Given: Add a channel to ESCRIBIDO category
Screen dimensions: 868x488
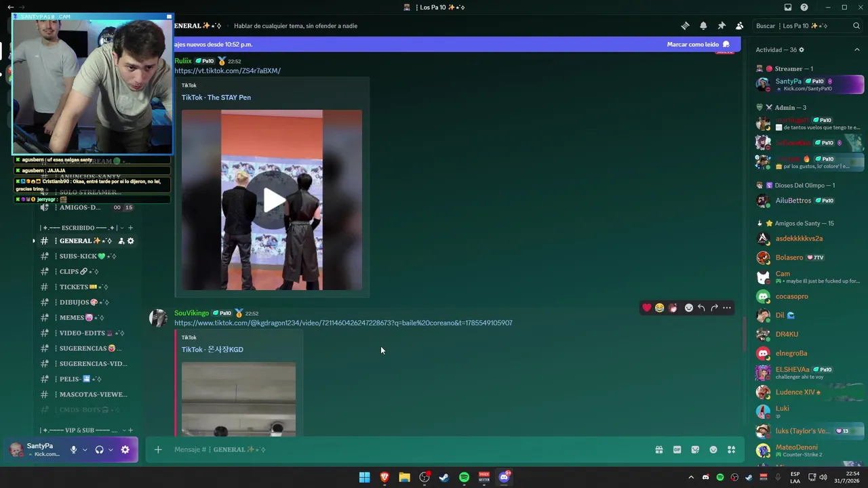Looking at the screenshot, I should tap(130, 228).
